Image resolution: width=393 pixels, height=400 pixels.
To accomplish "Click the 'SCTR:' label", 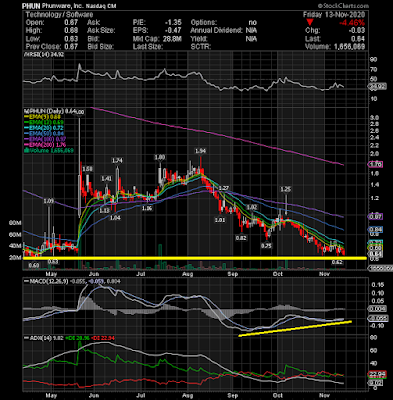I will point(200,47).
